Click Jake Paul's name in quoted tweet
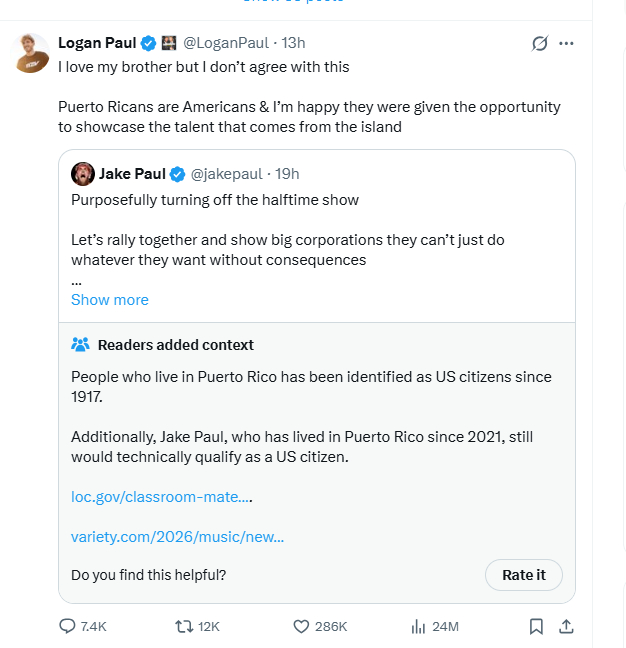The image size is (626, 648). point(132,174)
